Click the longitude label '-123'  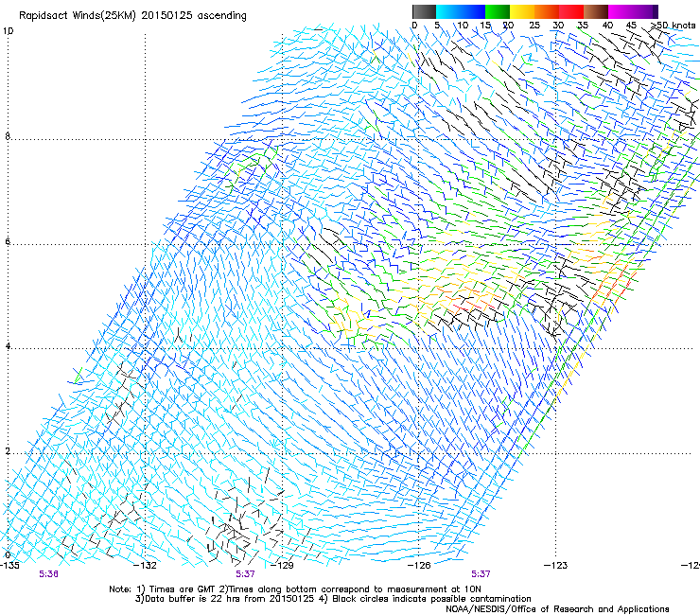pyautogui.click(x=555, y=566)
